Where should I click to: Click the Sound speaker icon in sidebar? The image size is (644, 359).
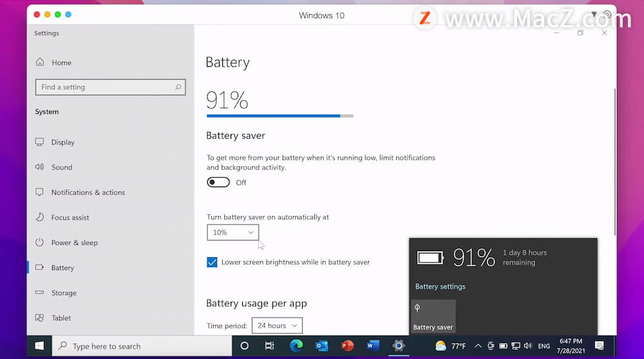click(39, 167)
